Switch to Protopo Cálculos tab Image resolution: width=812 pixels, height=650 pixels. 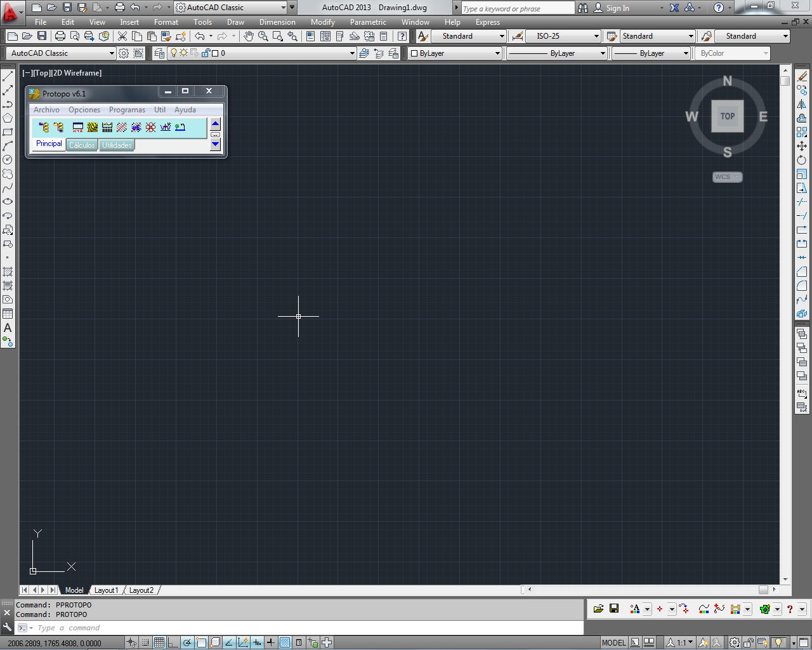(82, 145)
